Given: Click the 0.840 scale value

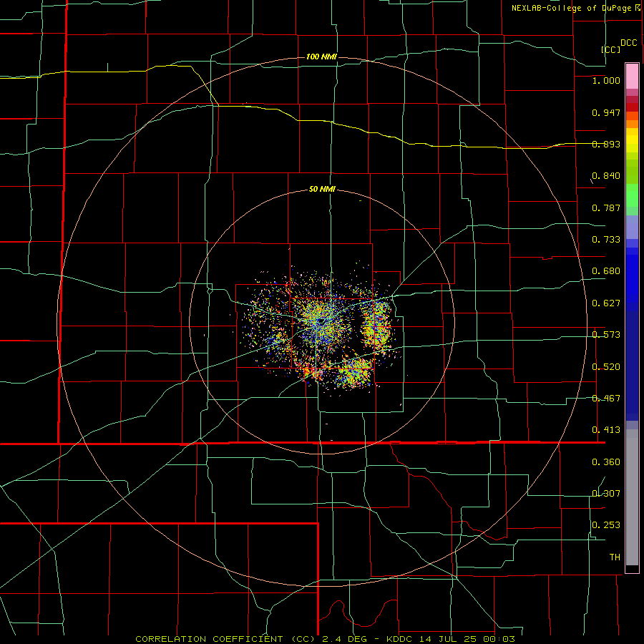Looking at the screenshot, I should coord(606,176).
